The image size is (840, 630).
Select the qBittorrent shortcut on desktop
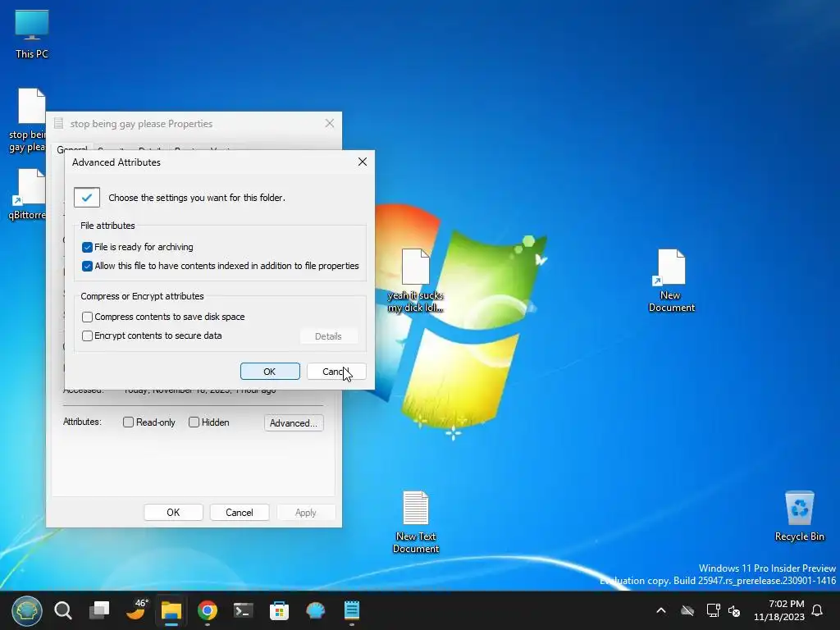(27, 194)
